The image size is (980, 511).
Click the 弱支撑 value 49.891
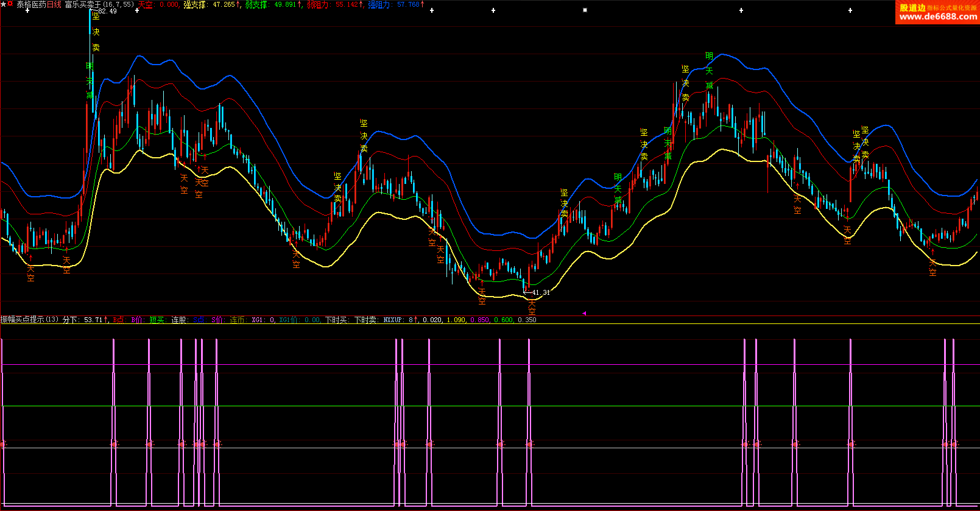click(x=285, y=4)
